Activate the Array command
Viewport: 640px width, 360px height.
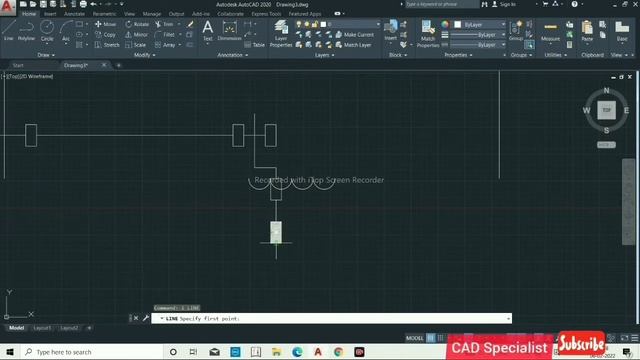(165, 45)
